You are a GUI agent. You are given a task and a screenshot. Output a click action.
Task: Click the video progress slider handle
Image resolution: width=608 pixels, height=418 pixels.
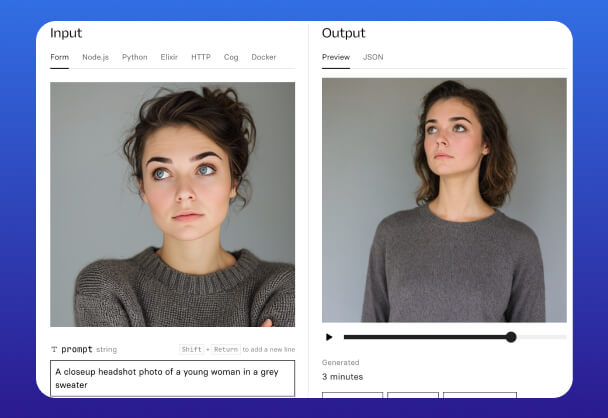511,337
